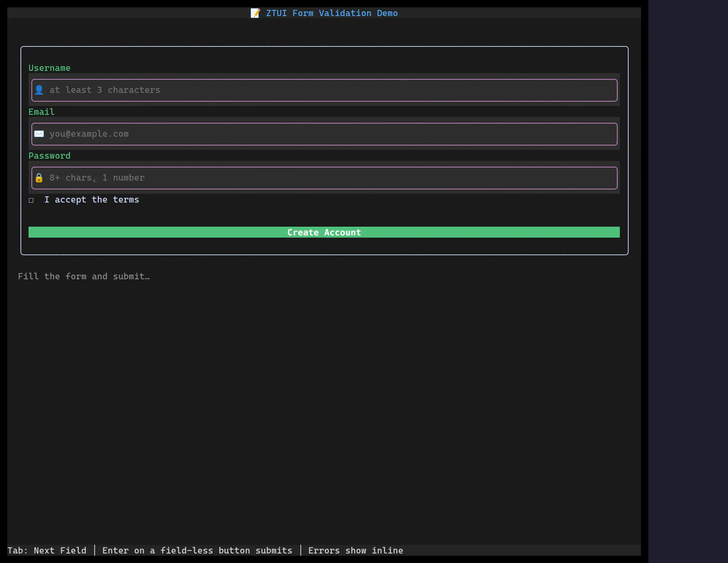Focus the Username input showing 'at least 3 characters'
Viewport: 728px width, 563px height.
[325, 90]
